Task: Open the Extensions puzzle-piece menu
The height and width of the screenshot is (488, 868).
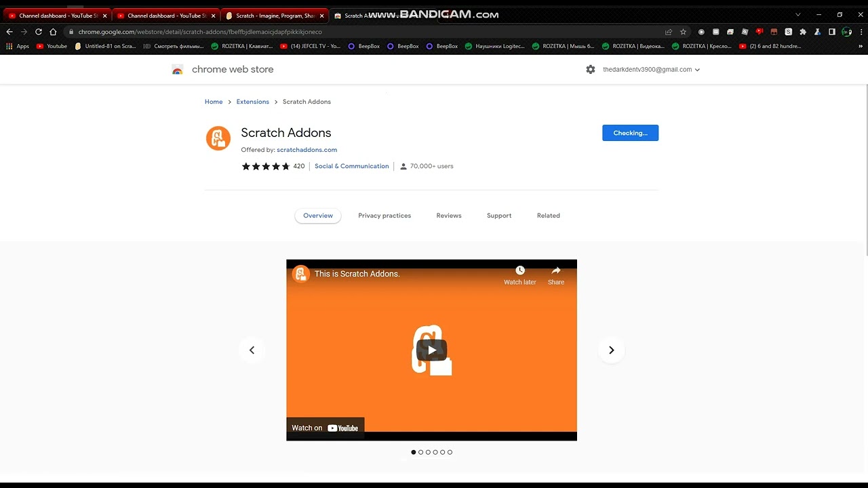Action: click(x=803, y=32)
